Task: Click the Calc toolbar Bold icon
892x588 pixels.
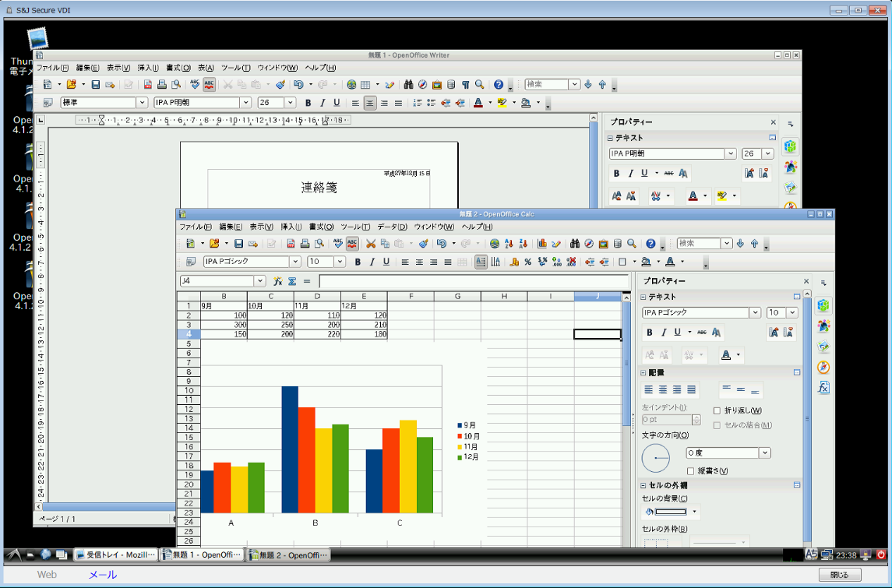Action: tap(358, 262)
